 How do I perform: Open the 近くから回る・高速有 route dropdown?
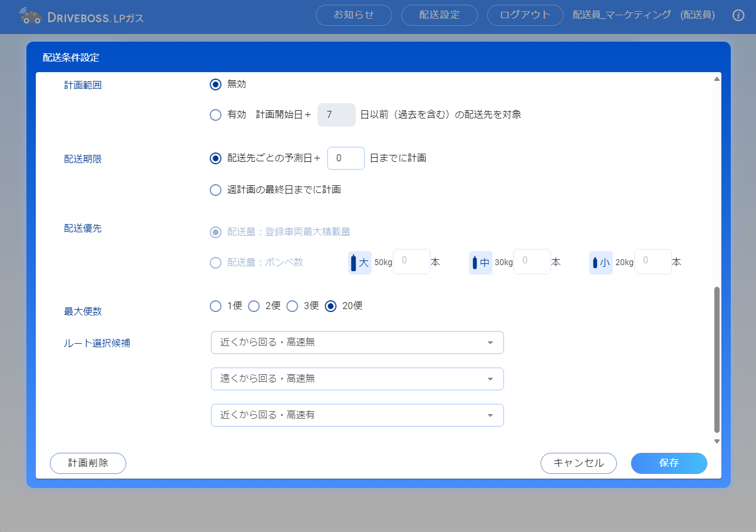[x=357, y=415]
